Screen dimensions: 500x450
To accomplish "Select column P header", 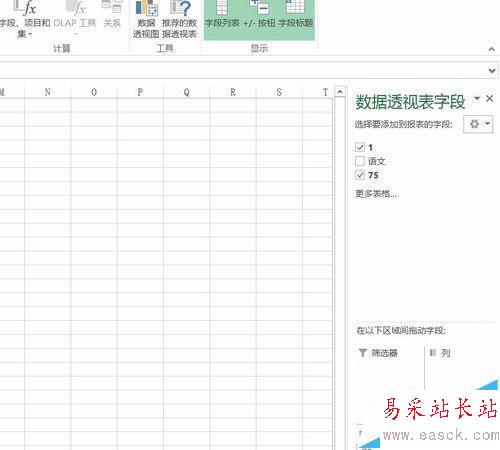I will [140, 92].
